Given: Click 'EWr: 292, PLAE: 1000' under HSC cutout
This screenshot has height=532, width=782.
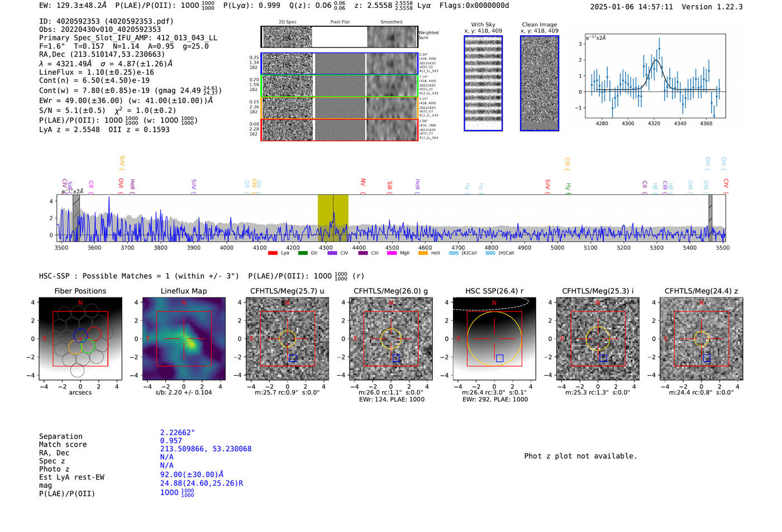Looking at the screenshot, I should tap(495, 400).
